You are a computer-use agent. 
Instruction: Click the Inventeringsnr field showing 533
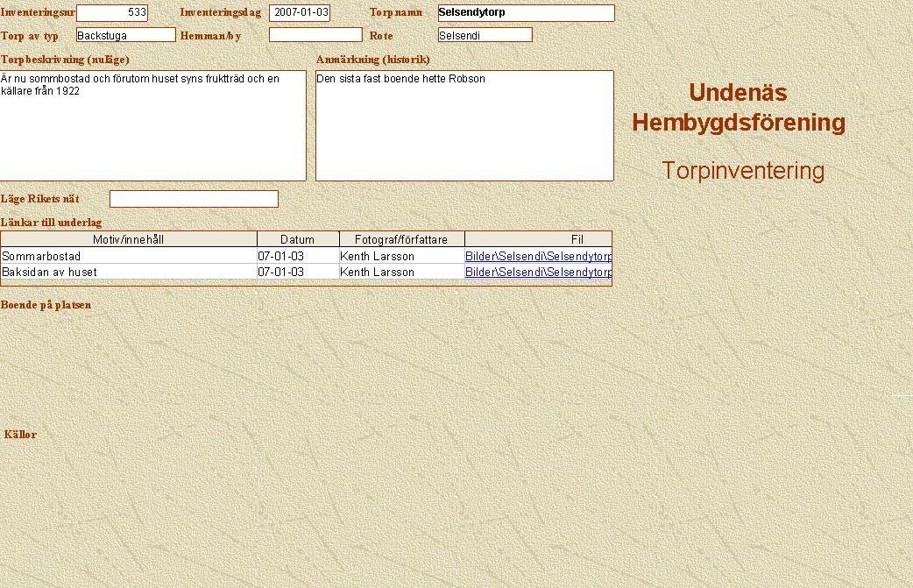click(x=112, y=13)
